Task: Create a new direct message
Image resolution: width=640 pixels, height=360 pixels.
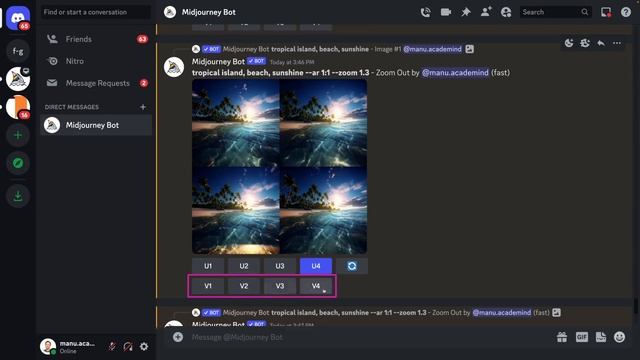Action: pyautogui.click(x=143, y=107)
